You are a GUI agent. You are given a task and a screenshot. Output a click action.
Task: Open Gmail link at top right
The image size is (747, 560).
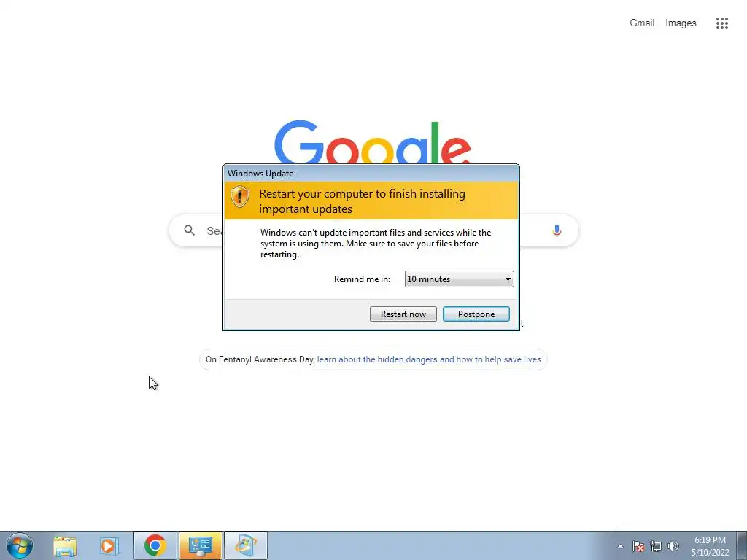click(642, 23)
